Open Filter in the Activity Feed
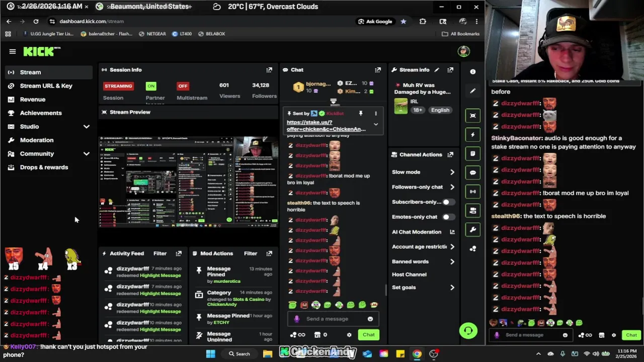 160,253
